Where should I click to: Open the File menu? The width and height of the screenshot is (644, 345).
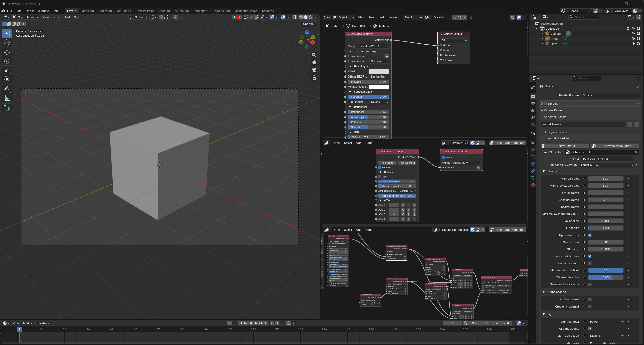pos(9,11)
